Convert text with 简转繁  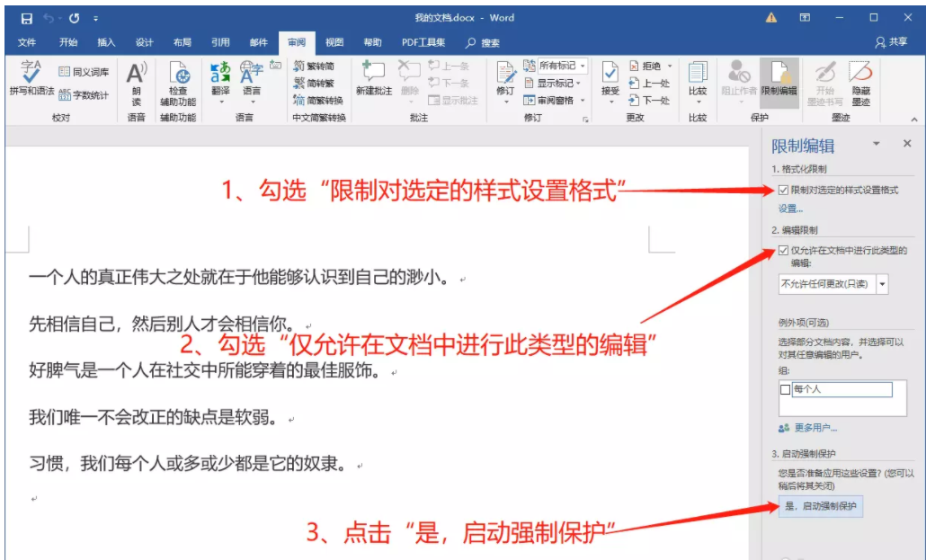[315, 84]
